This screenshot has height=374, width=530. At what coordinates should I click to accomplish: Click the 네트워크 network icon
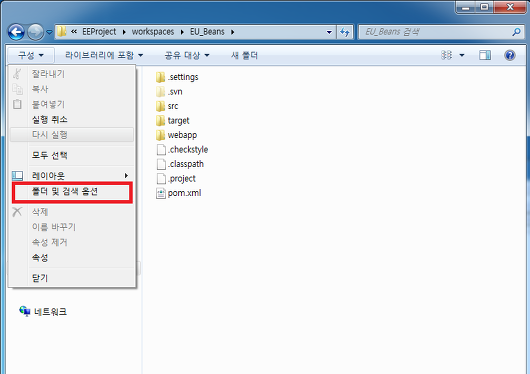25,311
